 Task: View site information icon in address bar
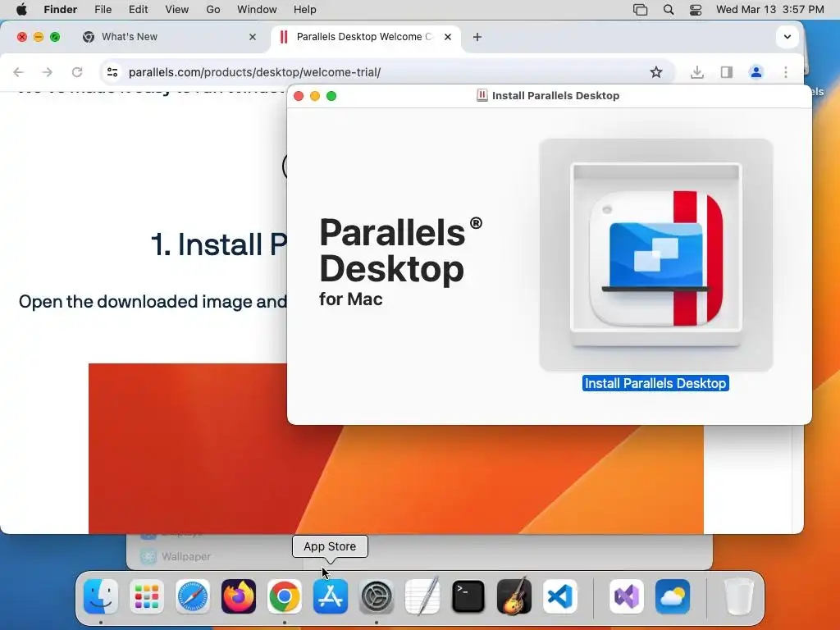(112, 72)
